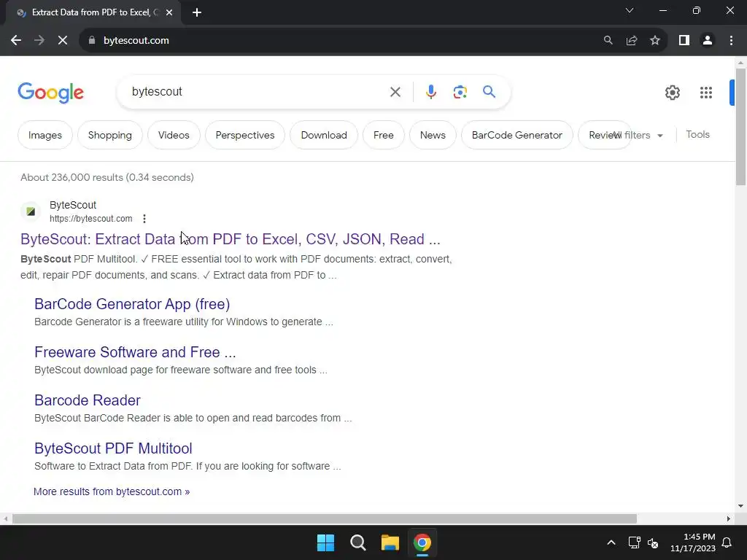The height and width of the screenshot is (560, 747).
Task: Open the Freeware Software and Free link
Action: click(135, 352)
